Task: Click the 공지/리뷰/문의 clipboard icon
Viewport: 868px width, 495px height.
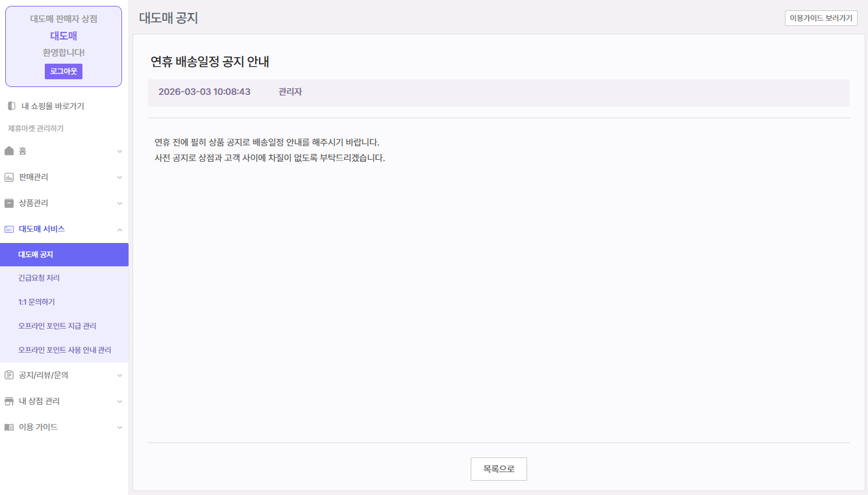Action: pos(9,375)
